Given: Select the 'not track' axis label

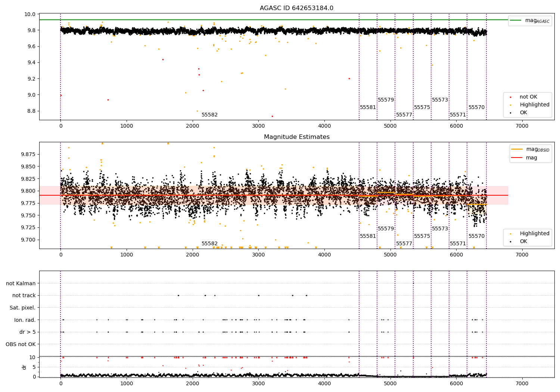Looking at the screenshot, I should pos(24,296).
